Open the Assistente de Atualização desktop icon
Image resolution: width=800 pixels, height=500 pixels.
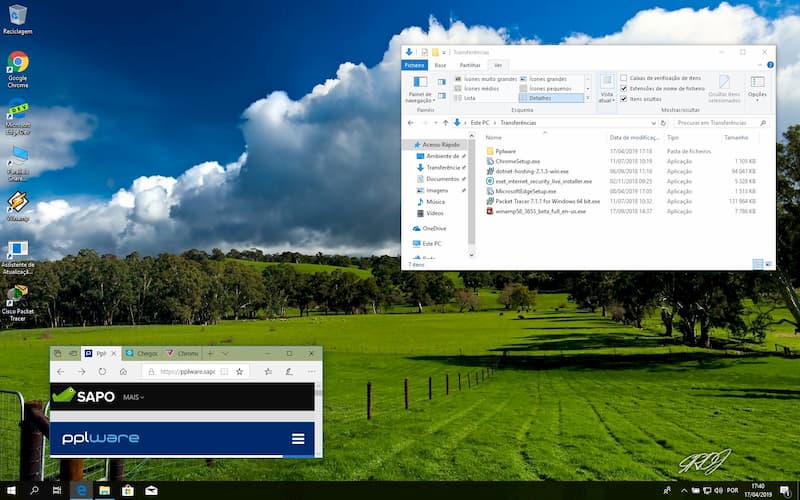[17, 258]
